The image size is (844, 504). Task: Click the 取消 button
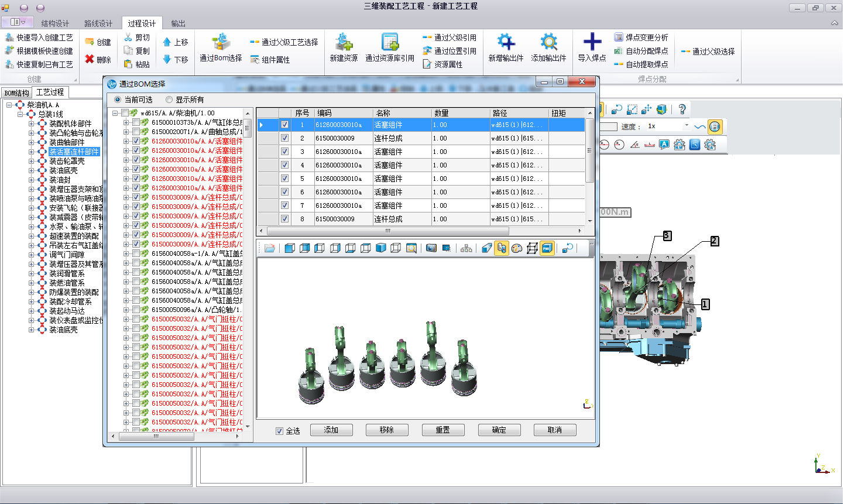click(x=555, y=430)
